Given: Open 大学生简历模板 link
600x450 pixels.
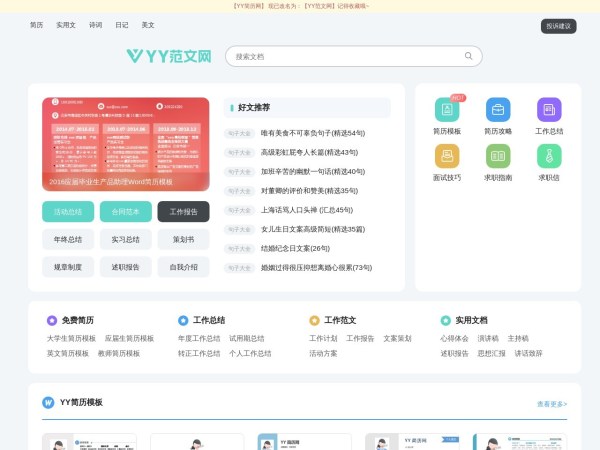Looking at the screenshot, I should 71,338.
